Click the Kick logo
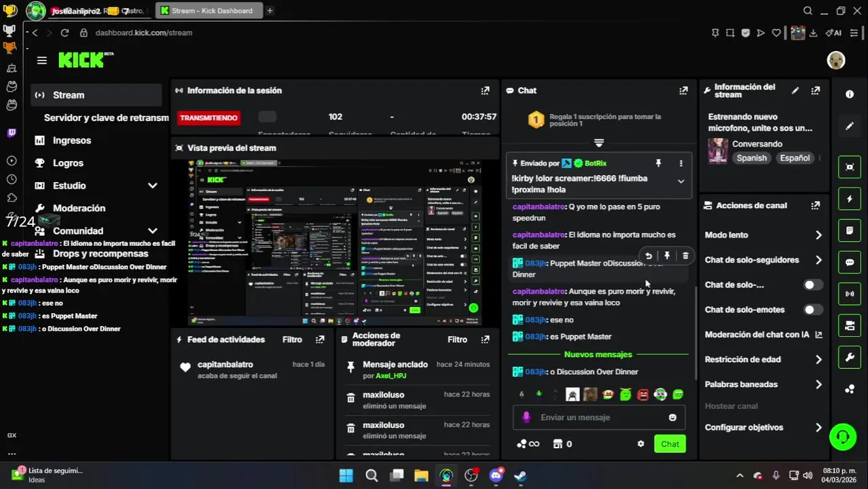 click(86, 60)
